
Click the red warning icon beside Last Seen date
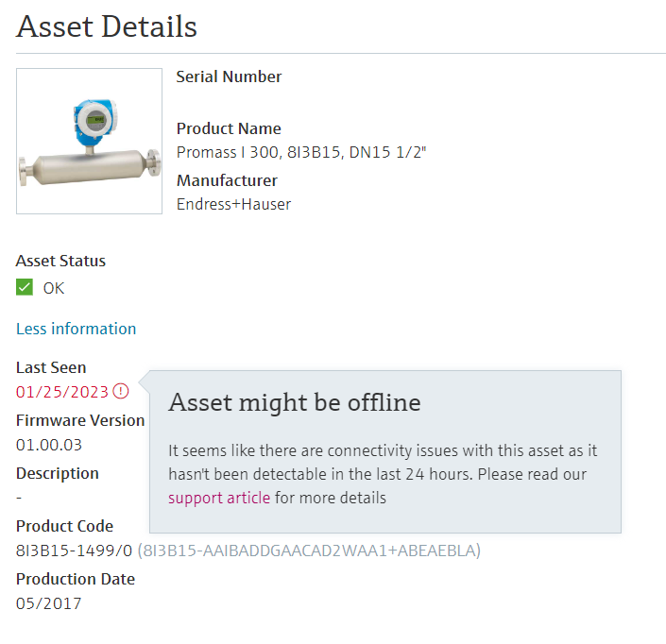point(120,391)
